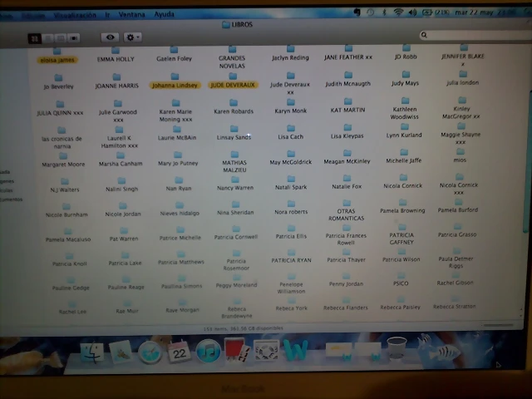Switch to icon view mode

click(x=35, y=38)
